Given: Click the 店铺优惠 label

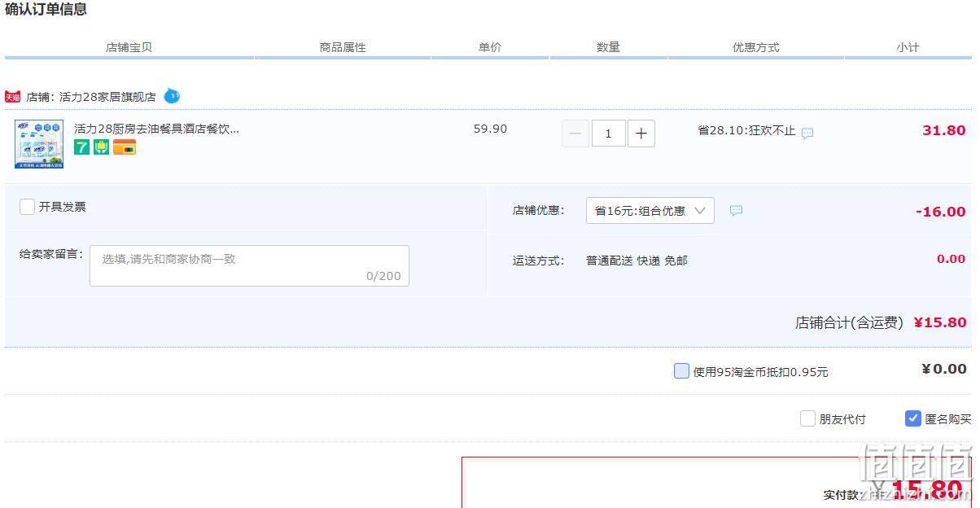Looking at the screenshot, I should 539,210.
